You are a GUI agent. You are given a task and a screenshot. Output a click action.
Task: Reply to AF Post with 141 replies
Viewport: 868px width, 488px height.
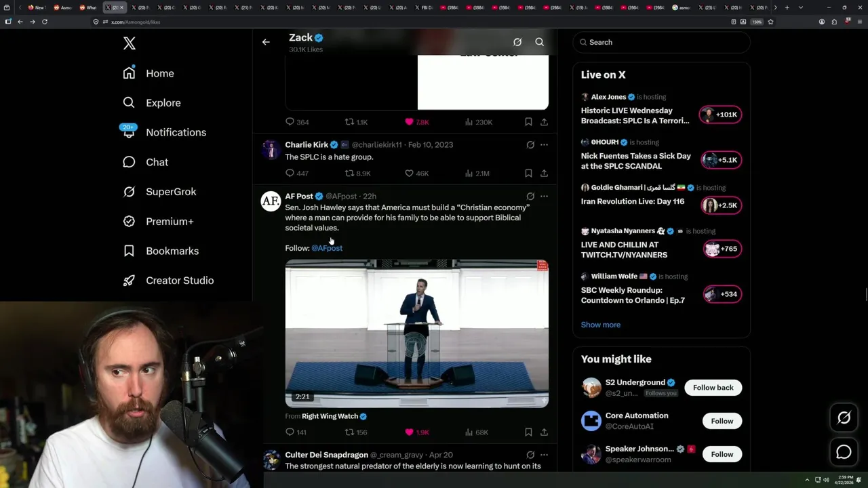pyautogui.click(x=296, y=432)
